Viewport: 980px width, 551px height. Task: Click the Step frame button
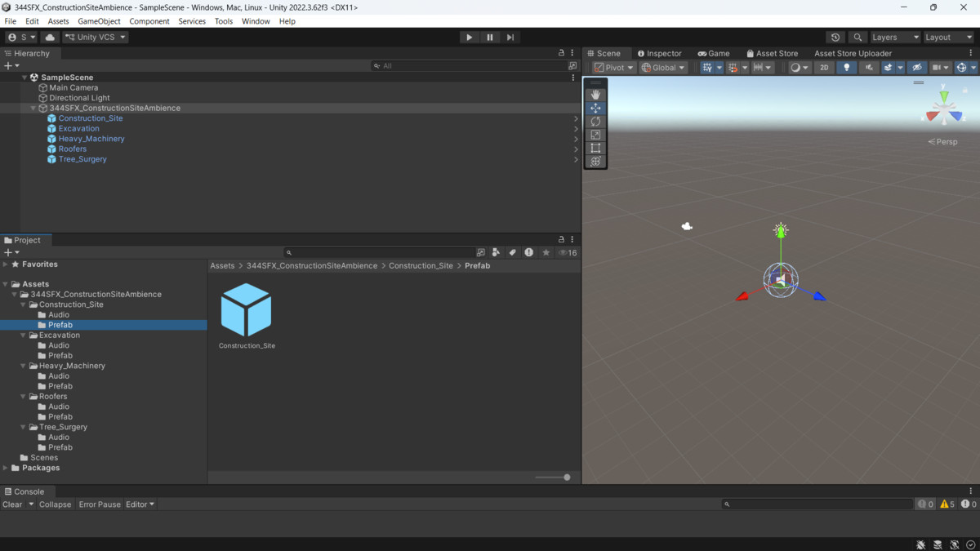(510, 37)
